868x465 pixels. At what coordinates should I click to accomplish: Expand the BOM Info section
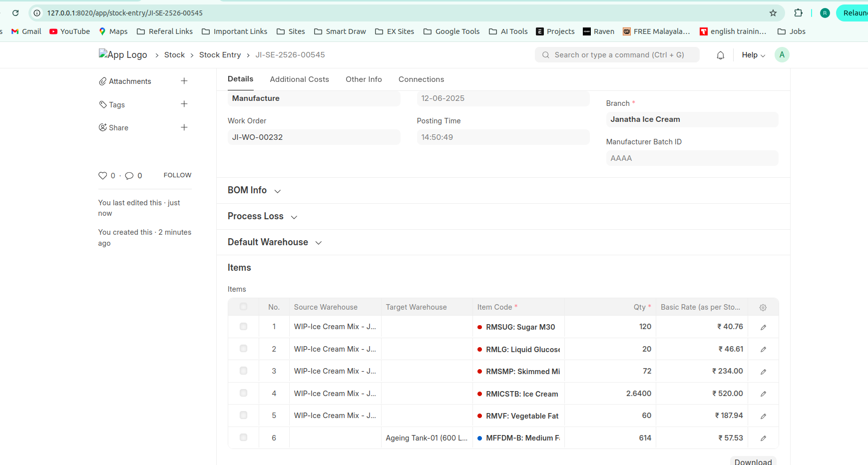pyautogui.click(x=254, y=190)
